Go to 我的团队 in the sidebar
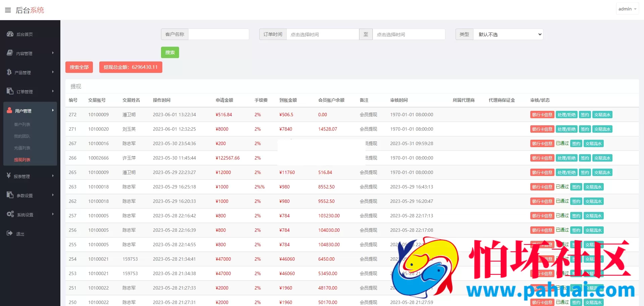 (x=22, y=136)
